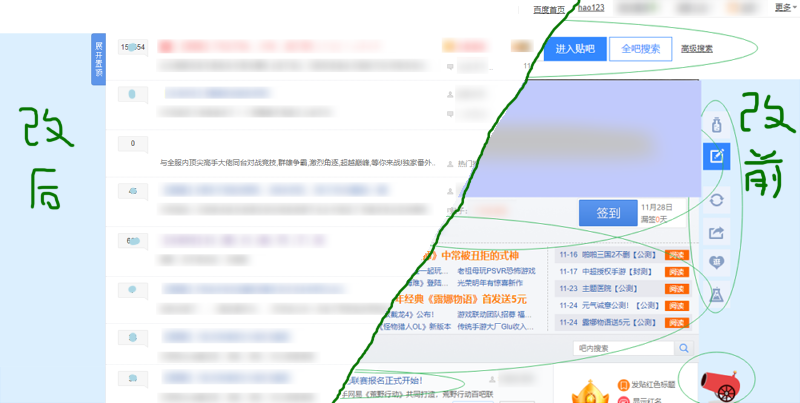800x403 pixels.
Task: Click the 全吧搜索 button
Action: (x=640, y=49)
